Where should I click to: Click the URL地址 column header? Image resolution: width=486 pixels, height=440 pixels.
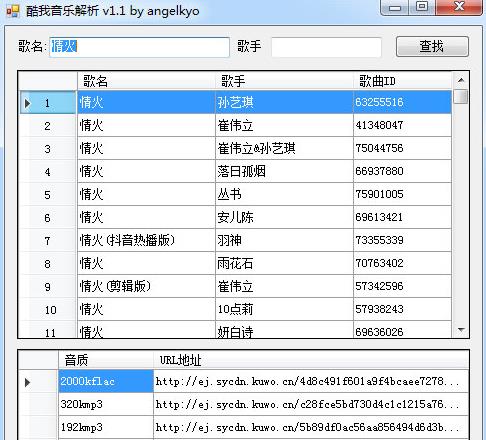pyautogui.click(x=311, y=360)
